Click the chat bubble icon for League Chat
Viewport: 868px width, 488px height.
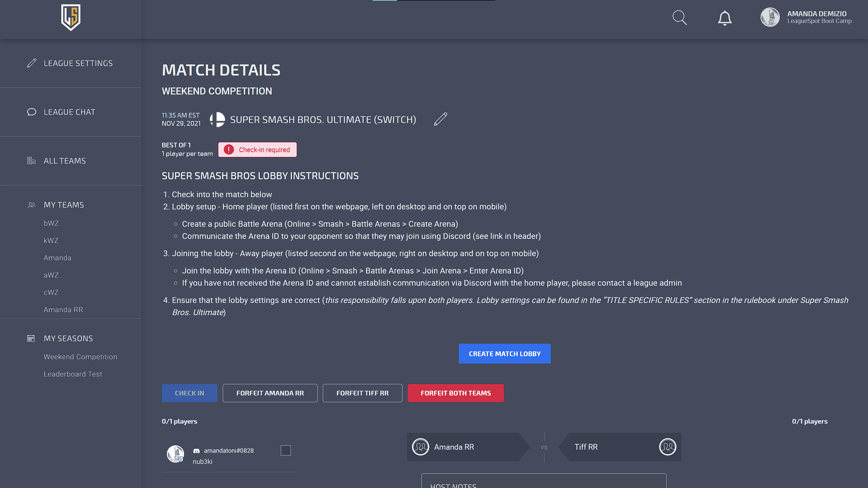(x=32, y=112)
